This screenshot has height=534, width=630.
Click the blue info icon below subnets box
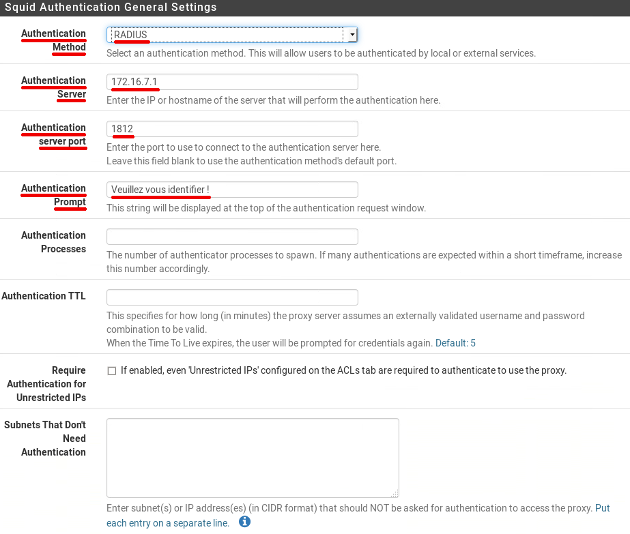click(244, 522)
